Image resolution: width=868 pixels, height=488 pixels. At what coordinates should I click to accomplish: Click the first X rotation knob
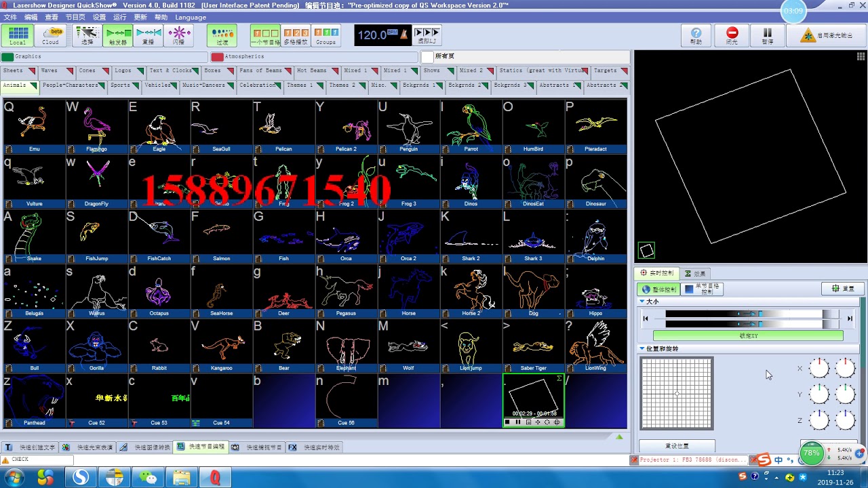click(x=819, y=368)
